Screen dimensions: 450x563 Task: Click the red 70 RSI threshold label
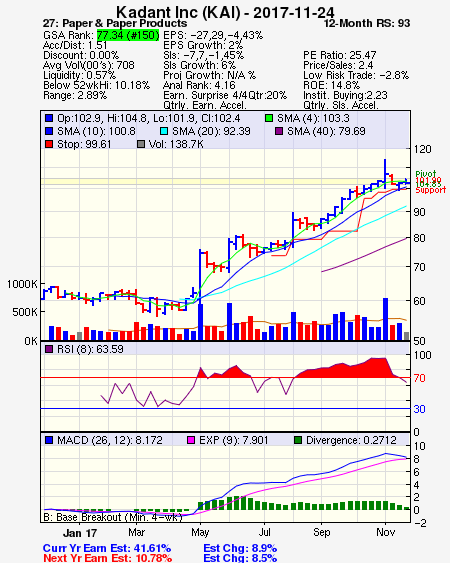(x=419, y=378)
